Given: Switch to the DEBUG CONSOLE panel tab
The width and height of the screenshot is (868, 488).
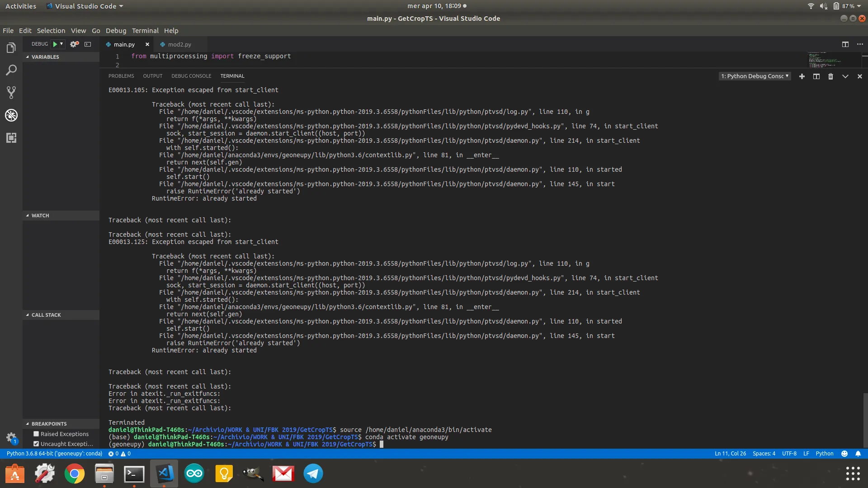Looking at the screenshot, I should (x=191, y=76).
